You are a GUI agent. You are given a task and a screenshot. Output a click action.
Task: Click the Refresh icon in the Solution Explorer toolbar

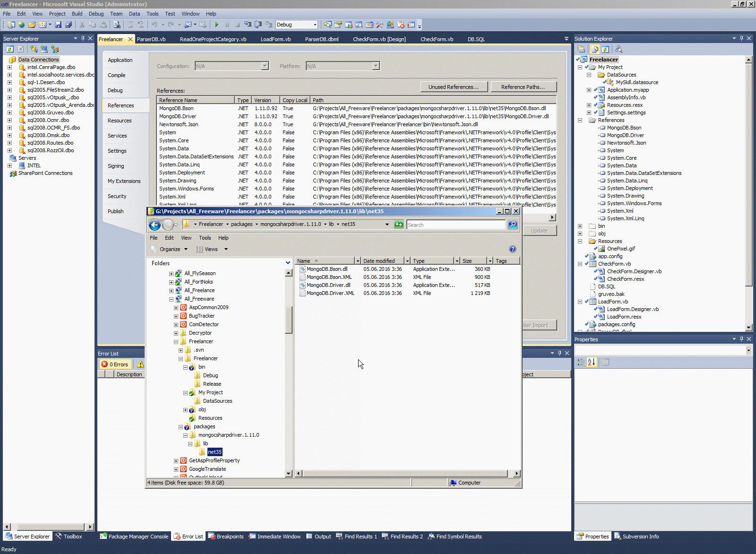[605, 49]
